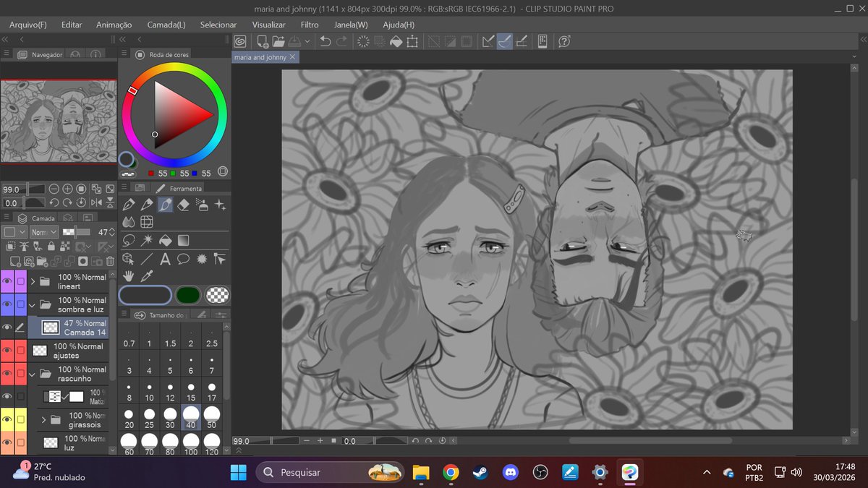This screenshot has width=868, height=488.
Task: Select the Brush tool
Action: pos(165,205)
